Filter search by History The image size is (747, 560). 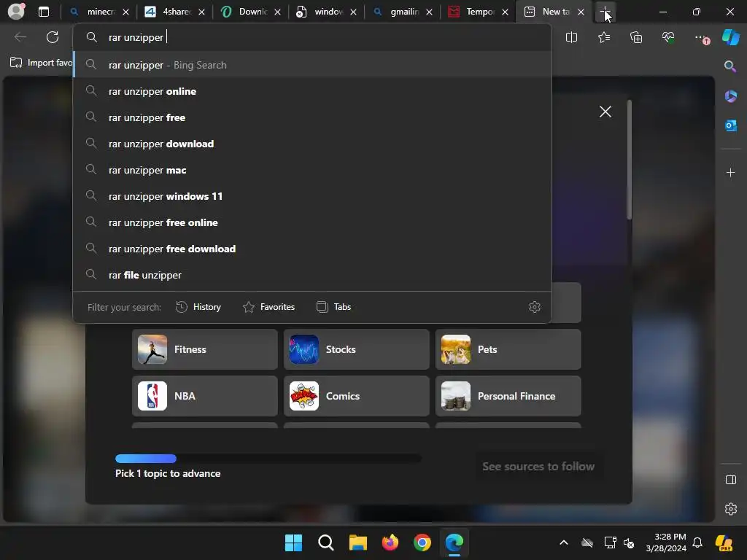pos(198,307)
